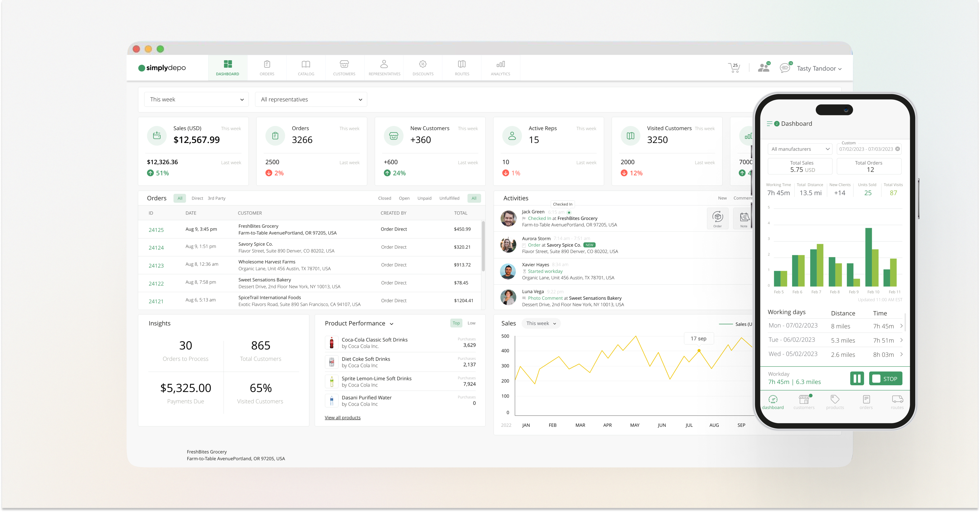
Task: Tap the routes truck icon on the phone
Action: tap(897, 402)
